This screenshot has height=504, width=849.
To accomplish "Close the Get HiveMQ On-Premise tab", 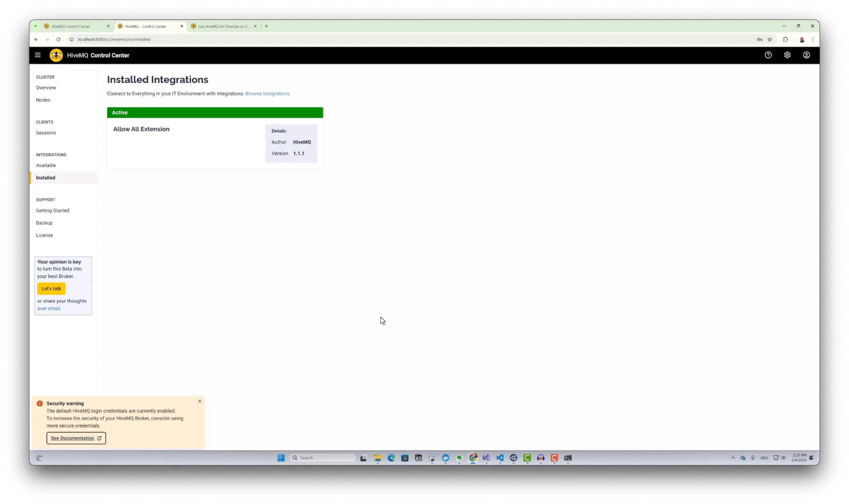I will (255, 26).
